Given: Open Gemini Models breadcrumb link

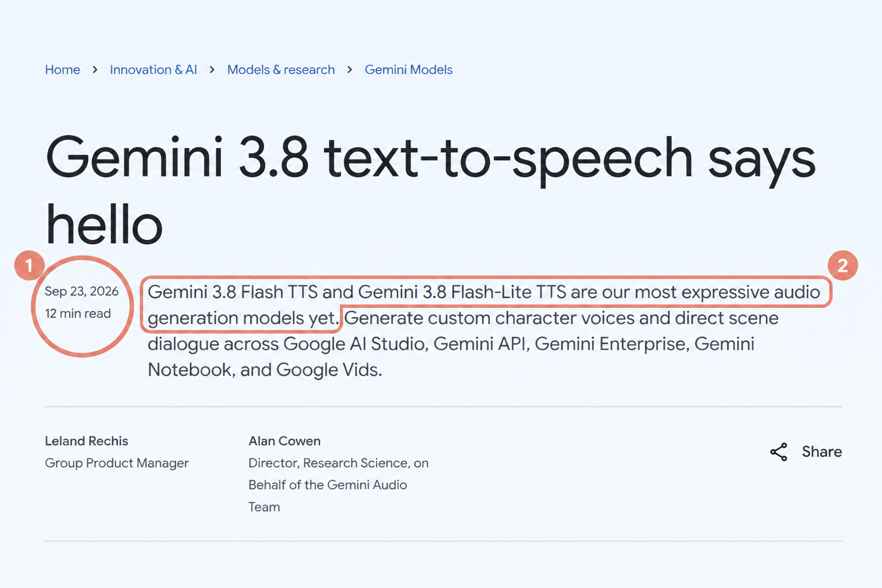Looking at the screenshot, I should point(409,69).
